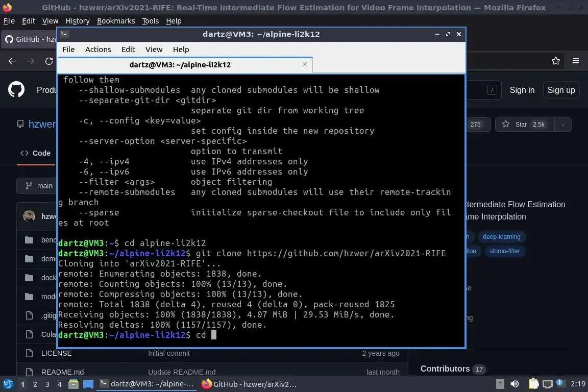
Task: Click the repository icon beside hzwer
Action: pyautogui.click(x=20, y=124)
